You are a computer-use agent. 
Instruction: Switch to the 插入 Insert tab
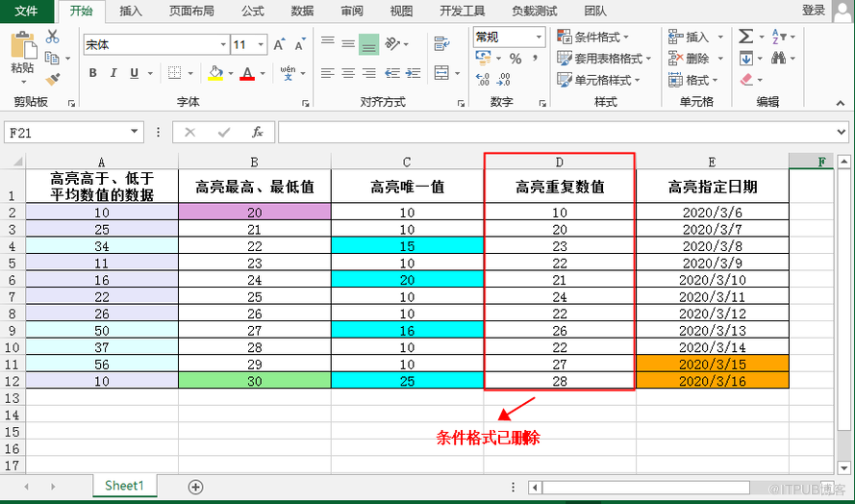tap(131, 11)
